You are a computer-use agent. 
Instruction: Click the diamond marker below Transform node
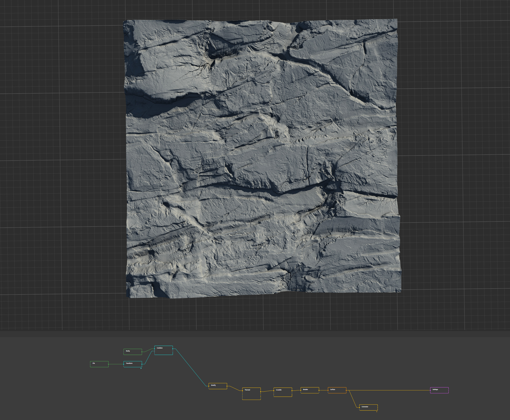(141, 368)
